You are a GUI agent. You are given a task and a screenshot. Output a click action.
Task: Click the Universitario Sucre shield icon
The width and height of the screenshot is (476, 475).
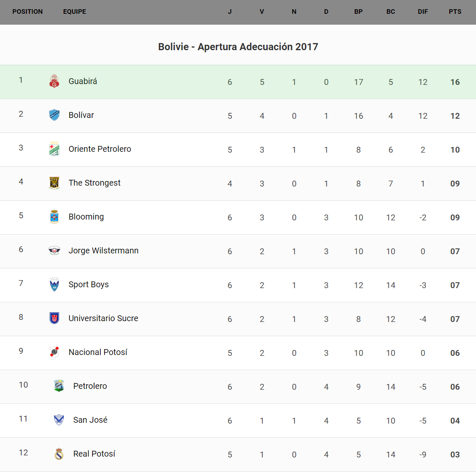coord(54,318)
